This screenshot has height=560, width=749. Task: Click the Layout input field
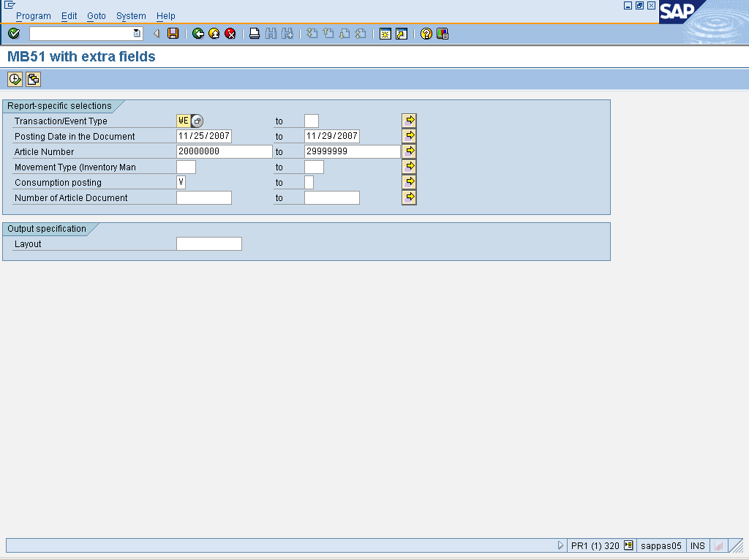coord(209,244)
